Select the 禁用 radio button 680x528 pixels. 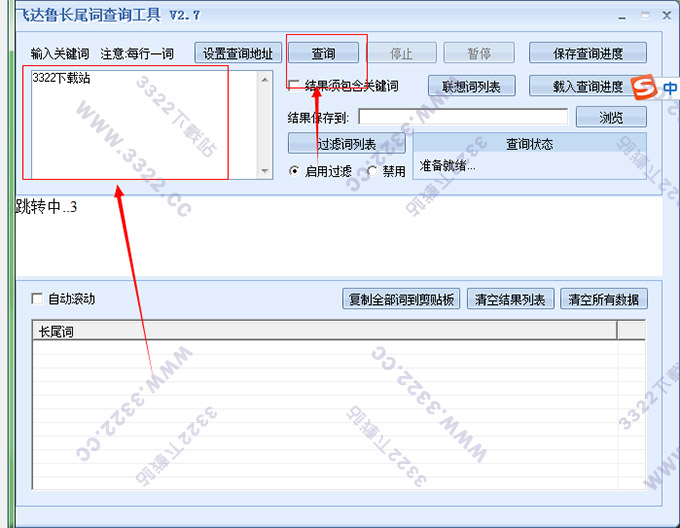(372, 171)
